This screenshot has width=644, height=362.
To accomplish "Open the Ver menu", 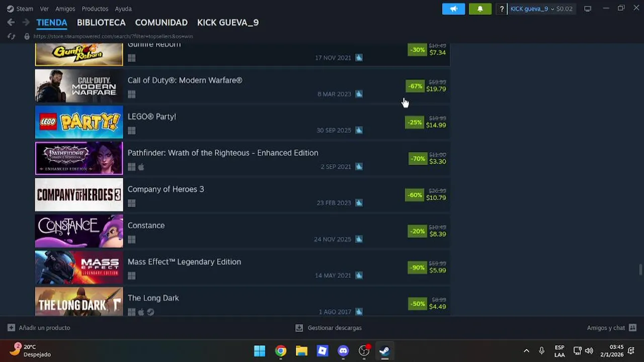I will 44,9.
